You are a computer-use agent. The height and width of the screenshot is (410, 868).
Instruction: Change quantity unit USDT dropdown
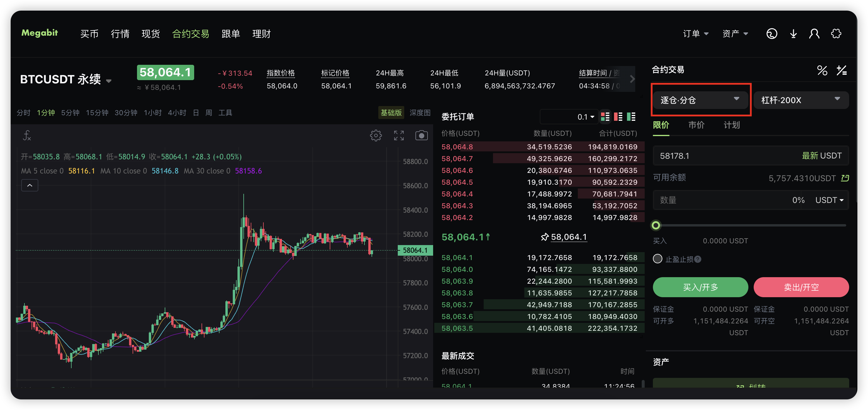(x=829, y=200)
